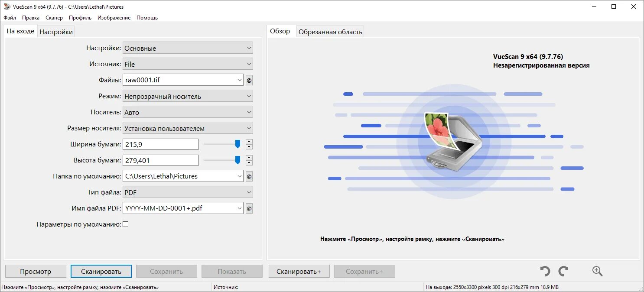Viewport: 644px width, 292px height.
Task: Expand the Имя файла PDF combo arrow
Action: point(240,208)
